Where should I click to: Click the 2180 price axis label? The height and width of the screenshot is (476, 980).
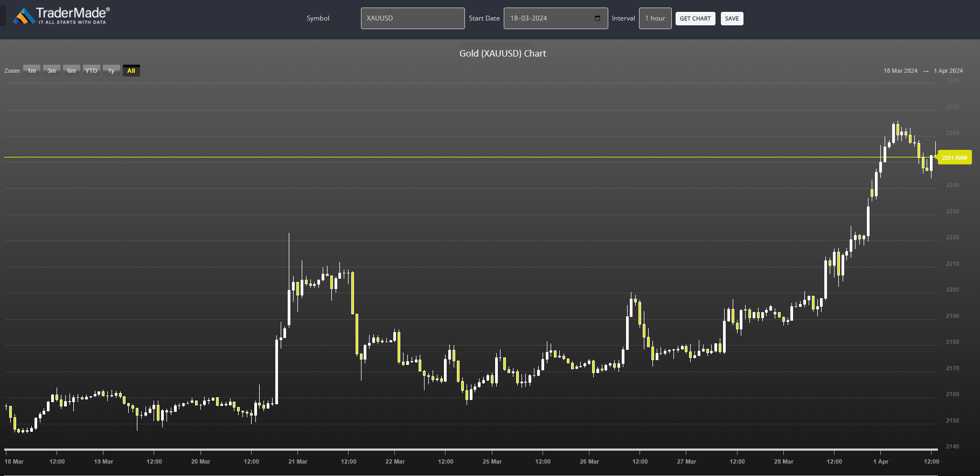953,342
